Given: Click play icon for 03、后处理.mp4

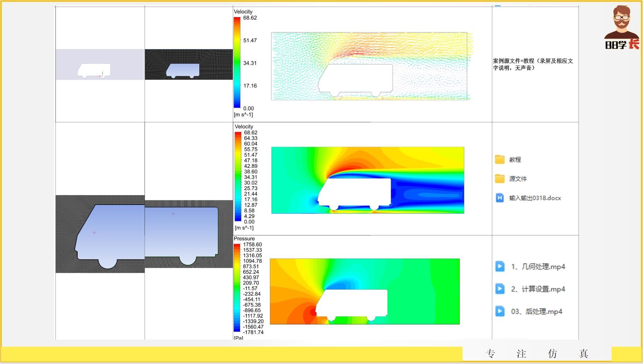Looking at the screenshot, I should pyautogui.click(x=500, y=311).
